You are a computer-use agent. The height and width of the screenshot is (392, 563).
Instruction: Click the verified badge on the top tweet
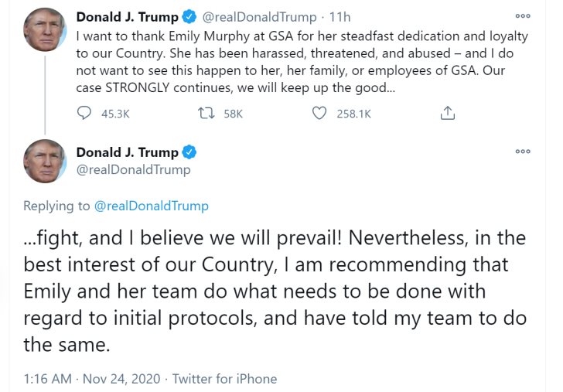189,17
